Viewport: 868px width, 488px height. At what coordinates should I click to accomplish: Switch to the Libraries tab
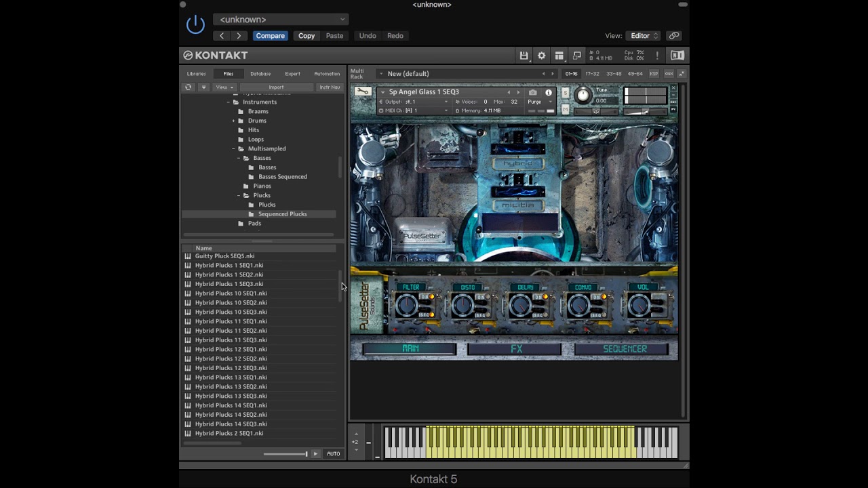(197, 74)
